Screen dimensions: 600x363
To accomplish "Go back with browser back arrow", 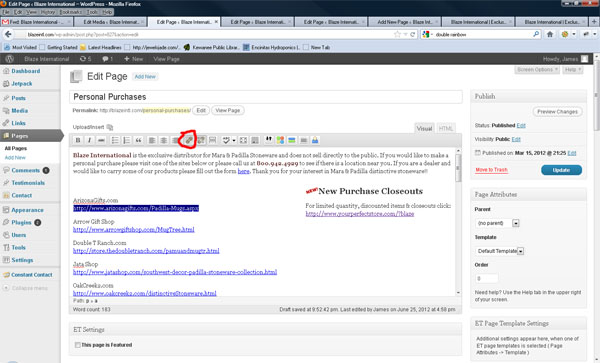I will click(8, 34).
